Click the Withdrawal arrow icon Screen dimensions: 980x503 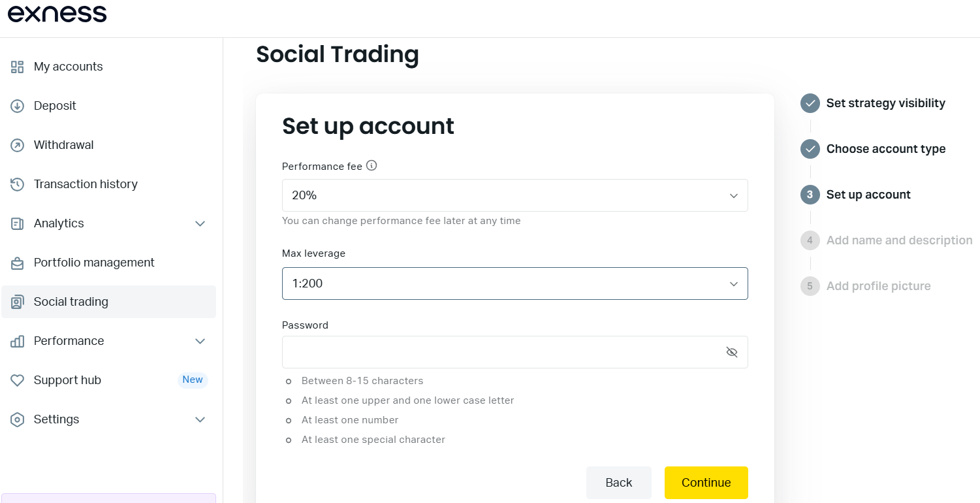pos(18,145)
